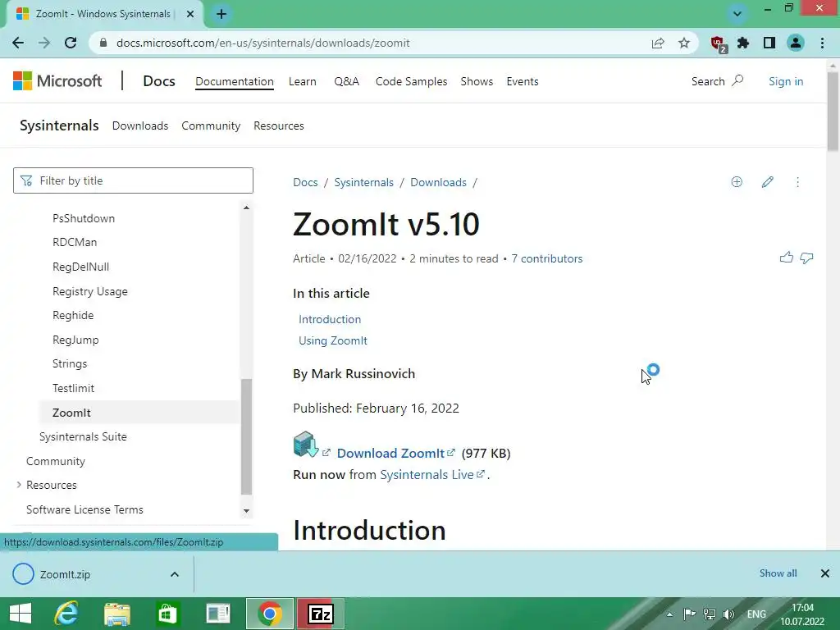Click Show all downloads
The image size is (840, 630).
(x=778, y=573)
